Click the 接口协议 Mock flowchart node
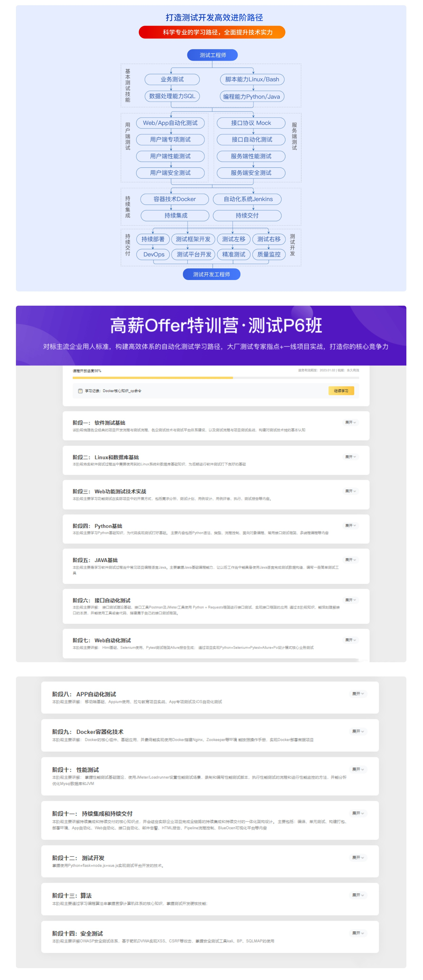 (251, 123)
